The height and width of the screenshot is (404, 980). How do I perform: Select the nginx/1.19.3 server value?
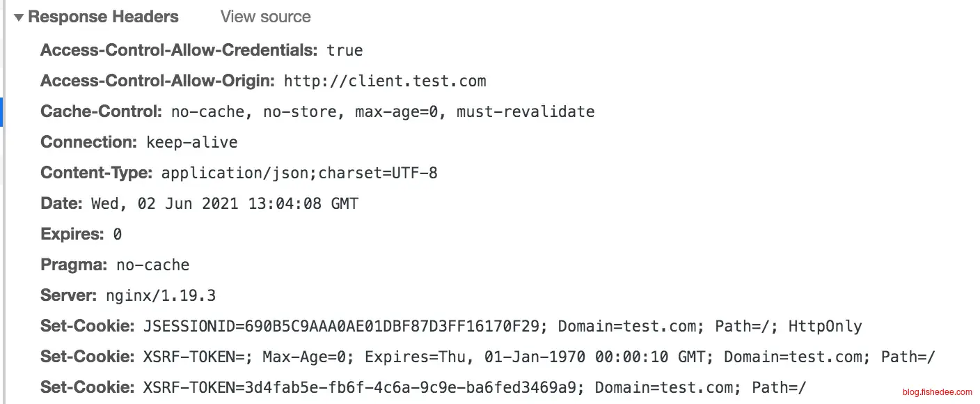tap(161, 295)
